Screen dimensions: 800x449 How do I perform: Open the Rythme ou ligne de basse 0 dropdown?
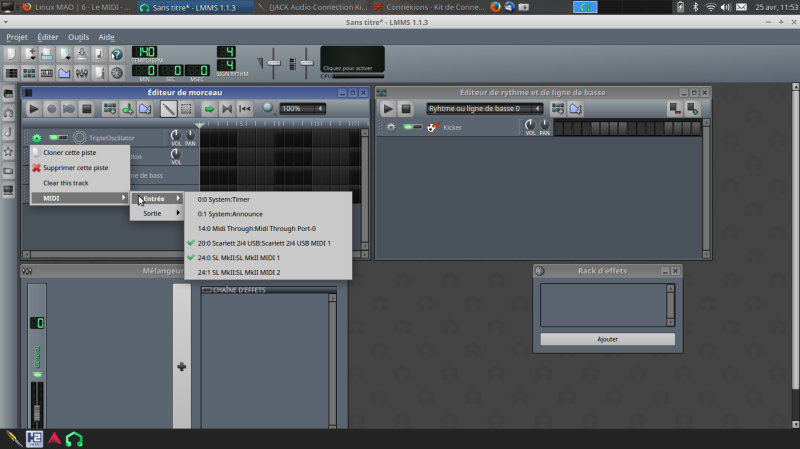(484, 108)
